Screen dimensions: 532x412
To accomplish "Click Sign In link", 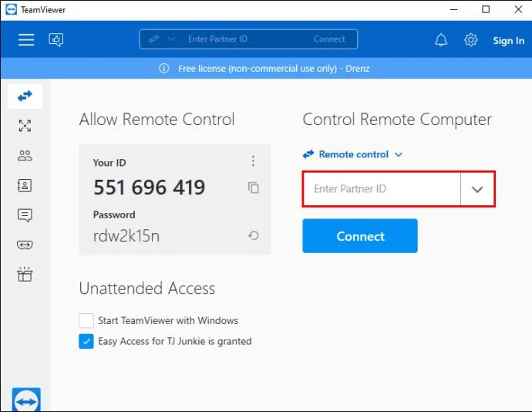I will pyautogui.click(x=508, y=40).
